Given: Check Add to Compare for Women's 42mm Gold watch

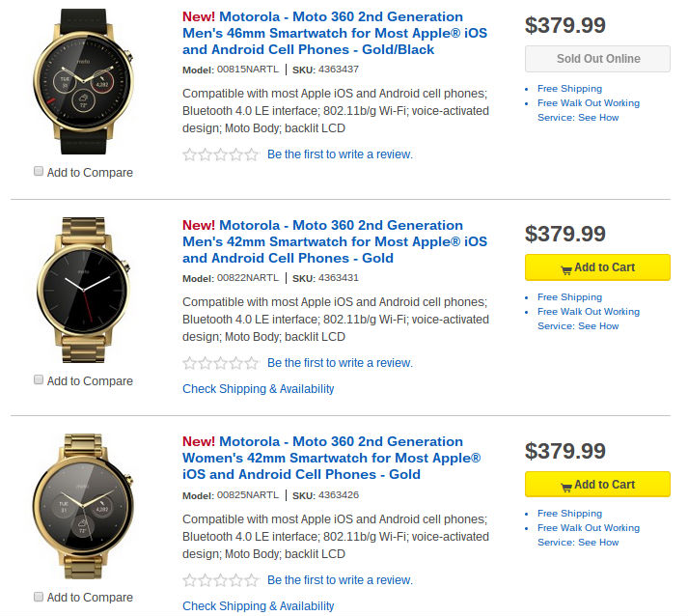Looking at the screenshot, I should pyautogui.click(x=39, y=597).
